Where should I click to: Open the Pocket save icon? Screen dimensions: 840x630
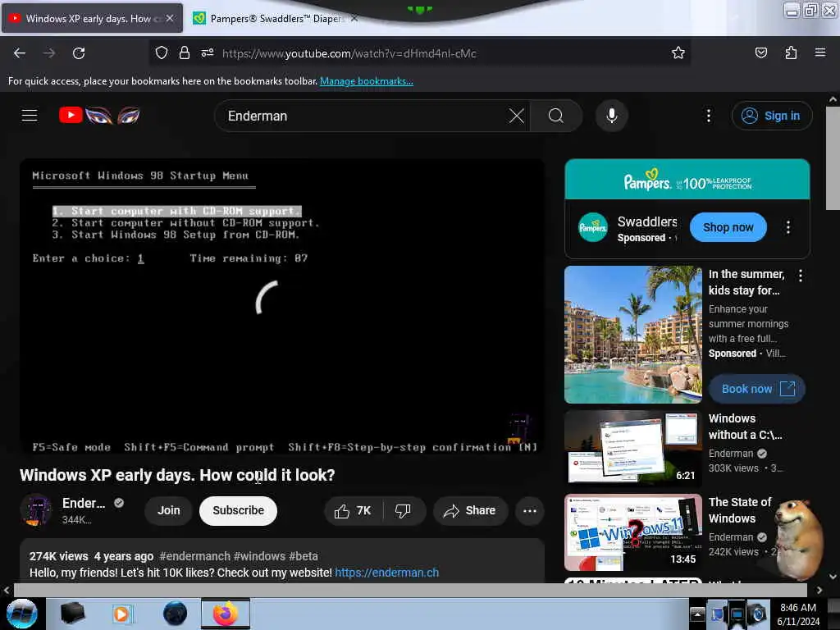click(760, 53)
